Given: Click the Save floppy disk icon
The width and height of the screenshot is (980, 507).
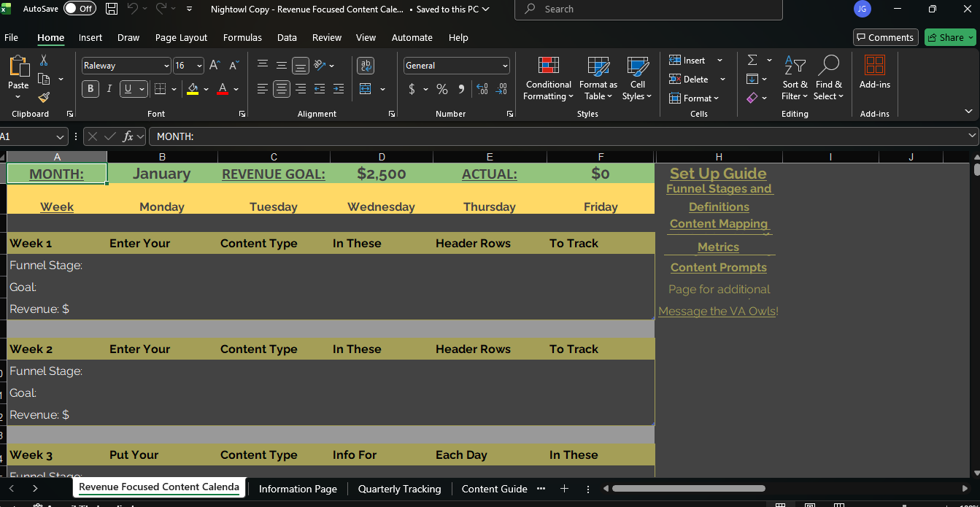Looking at the screenshot, I should pos(112,9).
